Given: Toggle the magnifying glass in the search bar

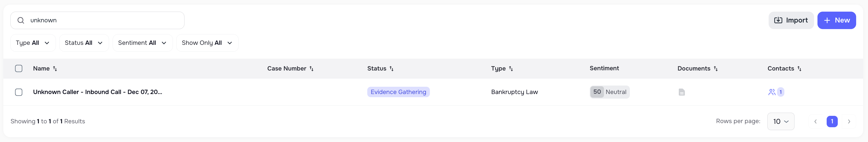Looking at the screenshot, I should click(21, 20).
